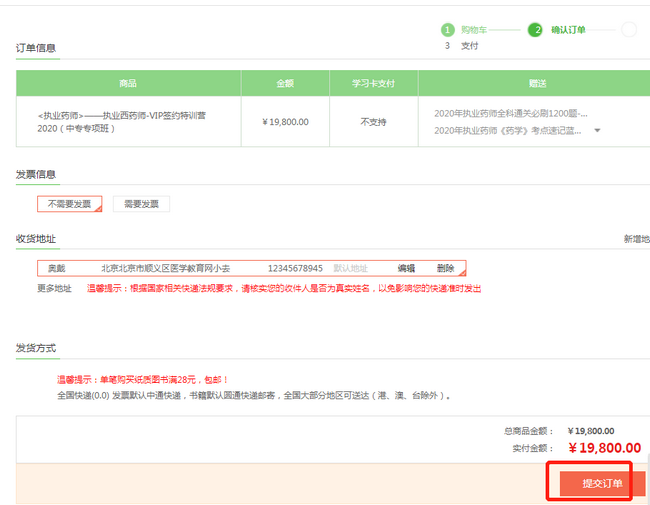This screenshot has width=650, height=505.
Task: Click the 默认地址 default address label
Action: click(351, 268)
